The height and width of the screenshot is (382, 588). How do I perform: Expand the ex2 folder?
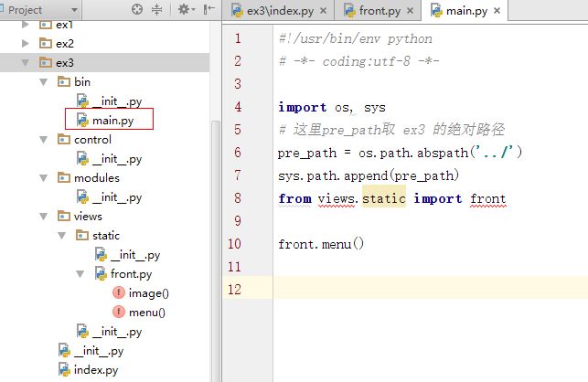point(25,44)
